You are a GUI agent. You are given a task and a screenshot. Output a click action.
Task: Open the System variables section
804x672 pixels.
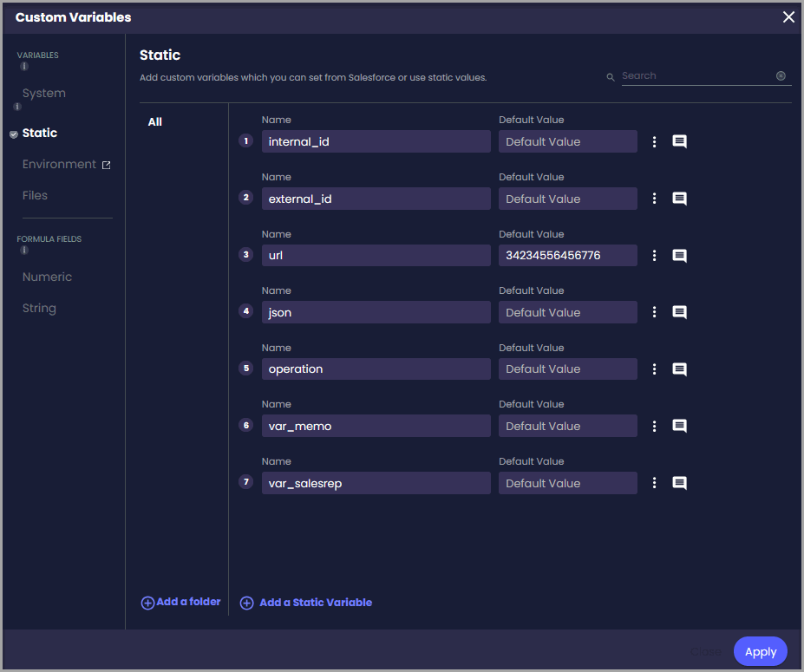(x=44, y=94)
